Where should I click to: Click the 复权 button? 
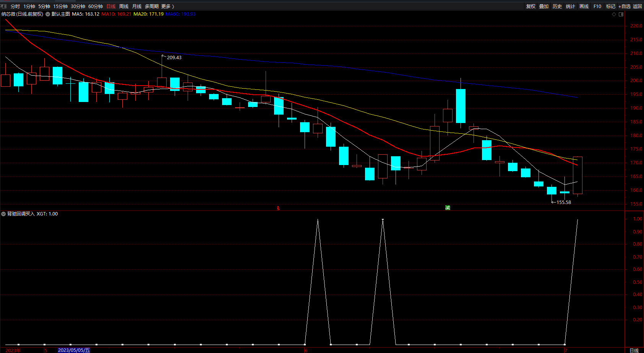click(531, 6)
